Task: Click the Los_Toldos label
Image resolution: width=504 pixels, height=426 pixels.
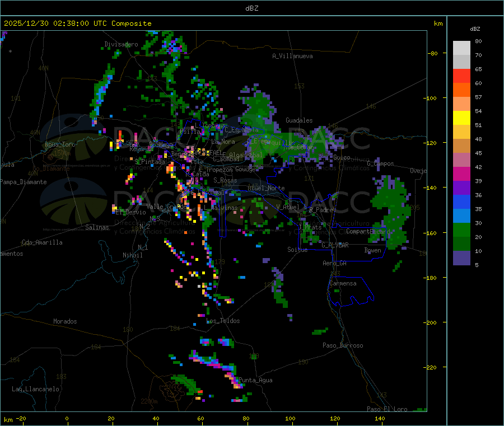Action: coord(223,321)
